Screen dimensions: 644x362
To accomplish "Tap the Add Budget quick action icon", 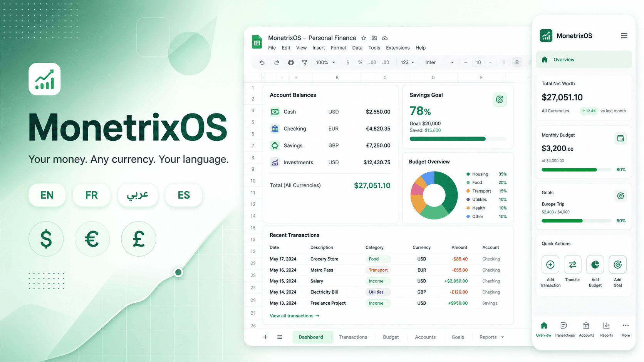I will coord(595,265).
